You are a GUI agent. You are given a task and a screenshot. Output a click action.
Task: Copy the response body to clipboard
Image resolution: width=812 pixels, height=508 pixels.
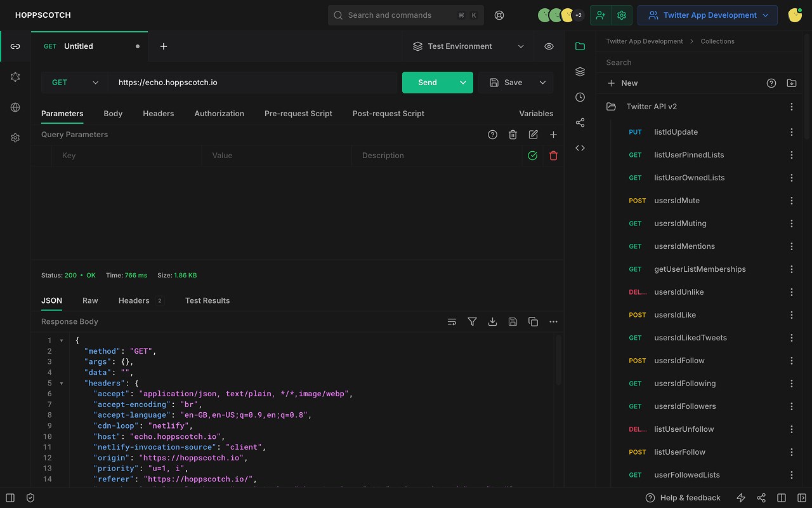pos(533,322)
